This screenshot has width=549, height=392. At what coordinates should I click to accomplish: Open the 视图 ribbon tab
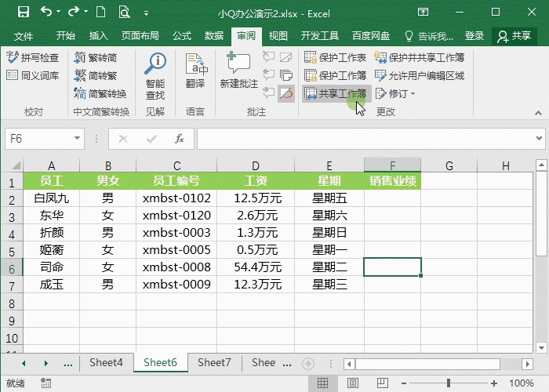[x=278, y=36]
